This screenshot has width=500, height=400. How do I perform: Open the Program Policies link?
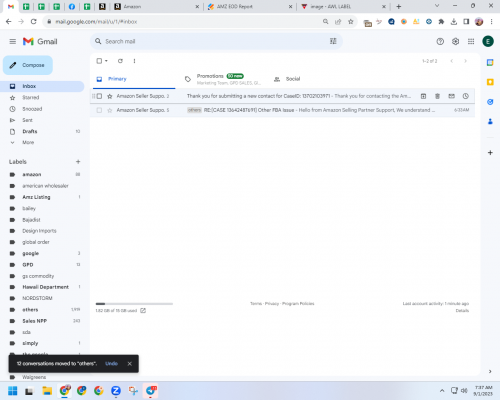coord(298,304)
